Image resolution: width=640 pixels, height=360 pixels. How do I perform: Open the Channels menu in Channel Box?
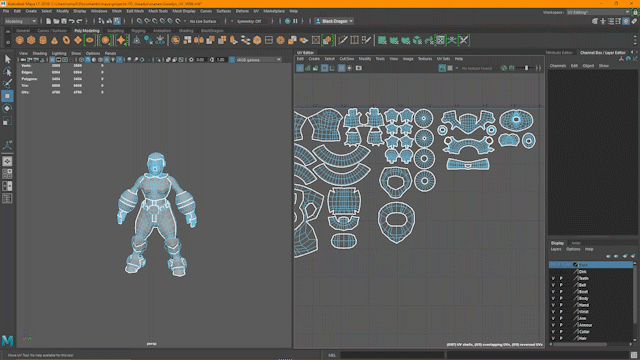point(558,66)
